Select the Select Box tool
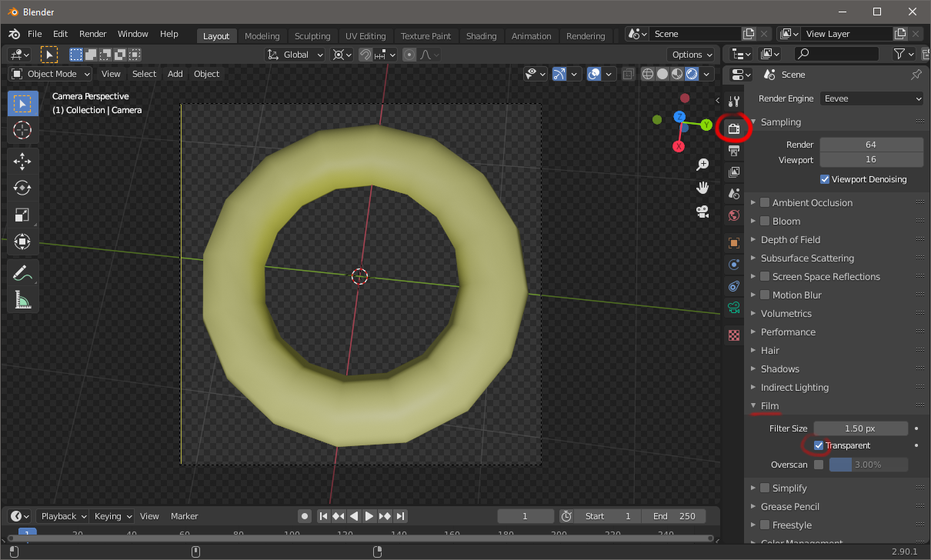The width and height of the screenshot is (931, 560). coord(22,103)
